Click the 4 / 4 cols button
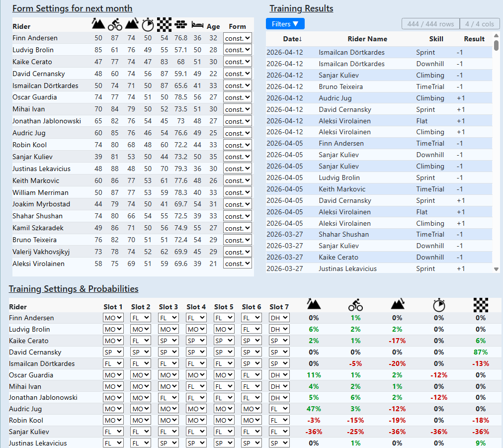The width and height of the screenshot is (503, 448). coord(480,24)
